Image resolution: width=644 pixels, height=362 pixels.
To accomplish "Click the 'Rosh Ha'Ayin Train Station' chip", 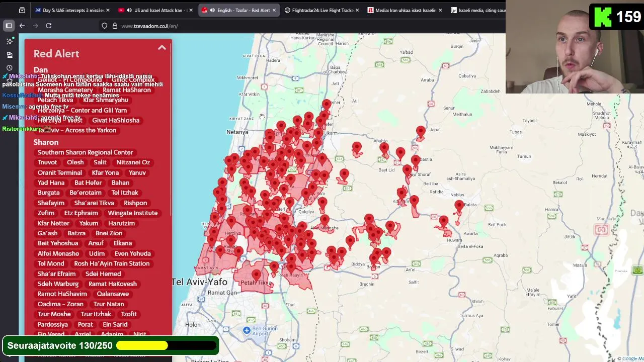I will 112,263.
